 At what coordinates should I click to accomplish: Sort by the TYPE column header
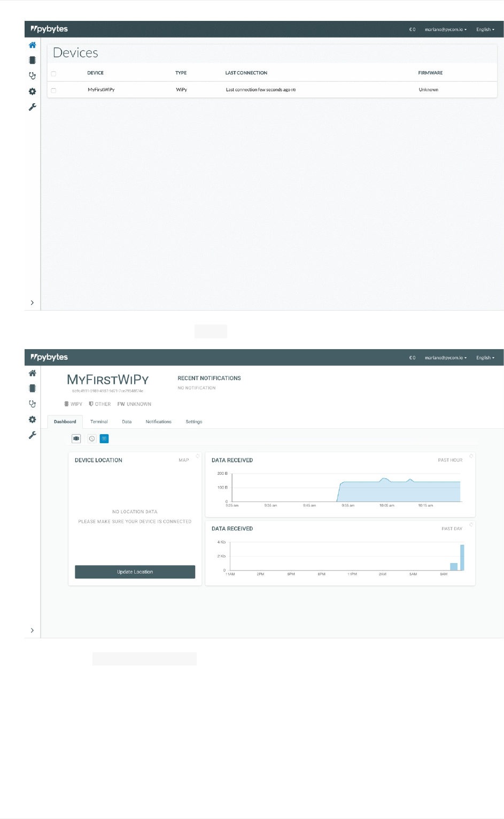(x=181, y=73)
